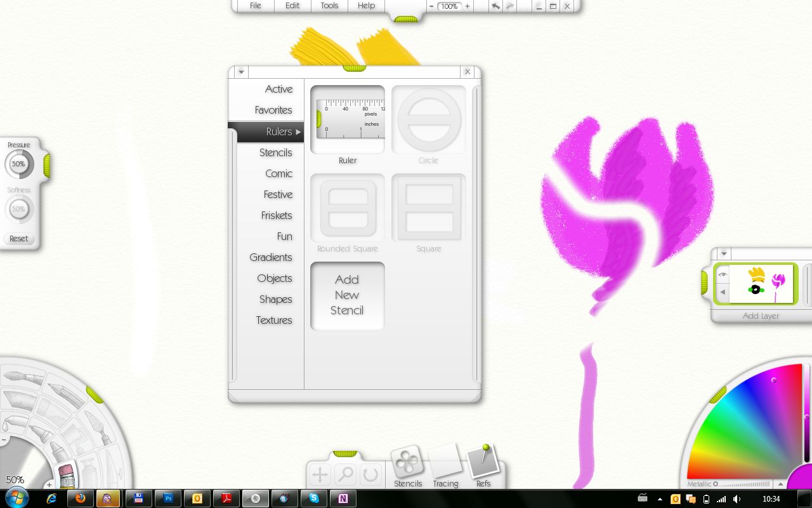Adjust the Metallic slider
The width and height of the screenshot is (812, 508).
click(742, 484)
